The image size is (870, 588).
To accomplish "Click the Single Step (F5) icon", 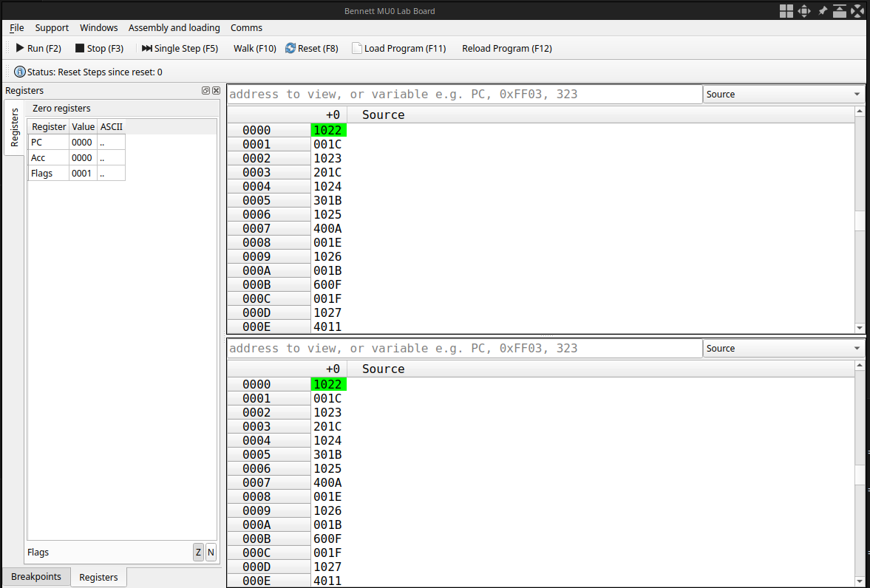I will [x=147, y=48].
